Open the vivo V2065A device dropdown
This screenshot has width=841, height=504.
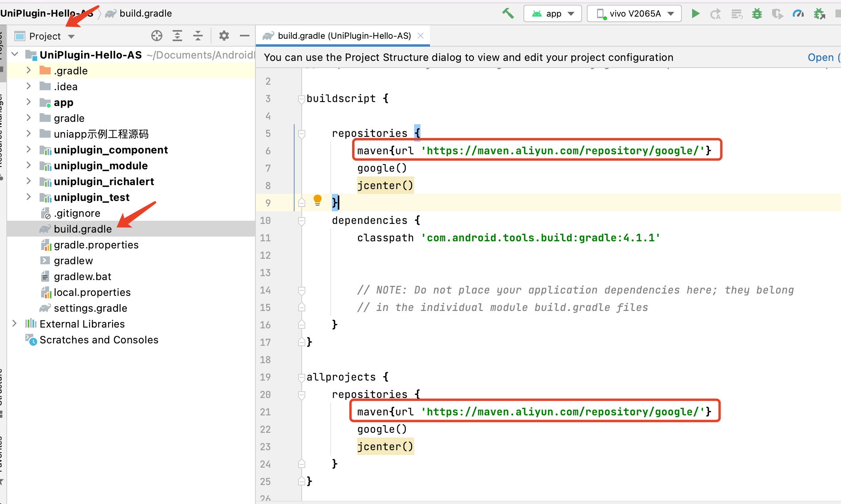pyautogui.click(x=634, y=14)
